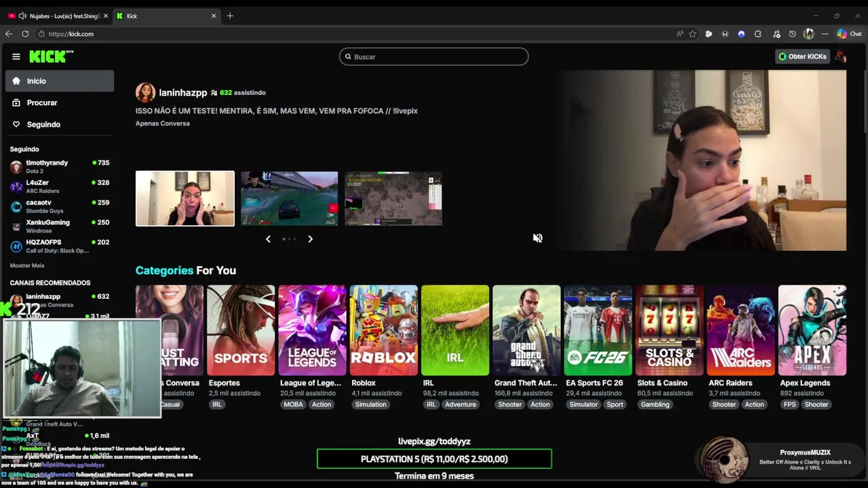Open the League of Legends category card

point(312,330)
